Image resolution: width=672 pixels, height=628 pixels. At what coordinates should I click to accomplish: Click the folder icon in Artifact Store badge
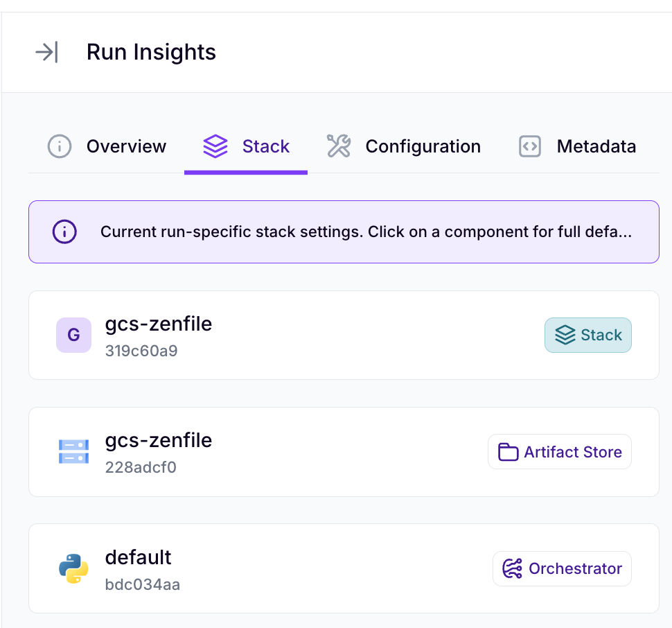click(x=509, y=452)
